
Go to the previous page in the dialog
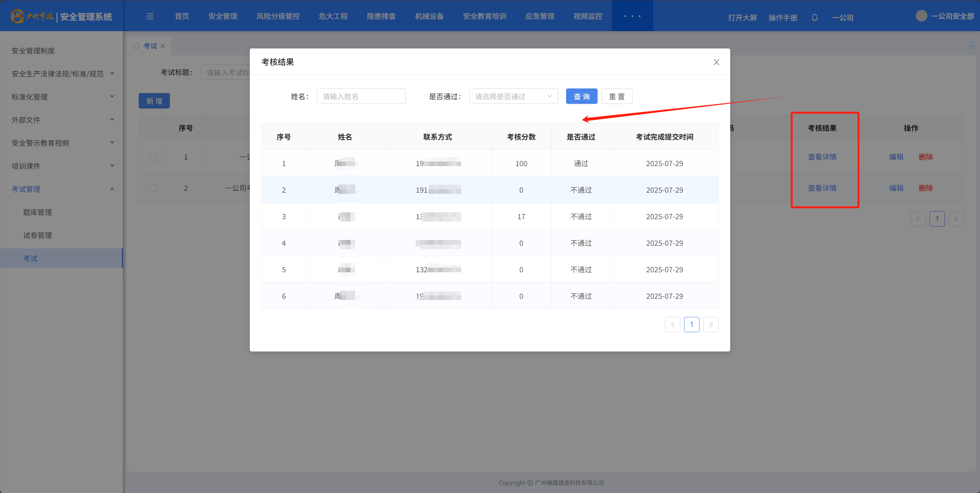pos(672,325)
